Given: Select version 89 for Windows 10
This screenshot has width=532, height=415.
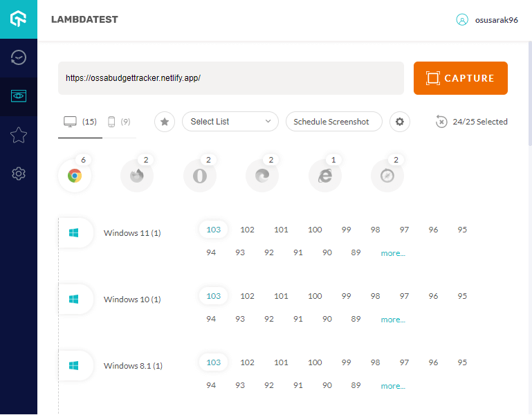Looking at the screenshot, I should pos(356,319).
